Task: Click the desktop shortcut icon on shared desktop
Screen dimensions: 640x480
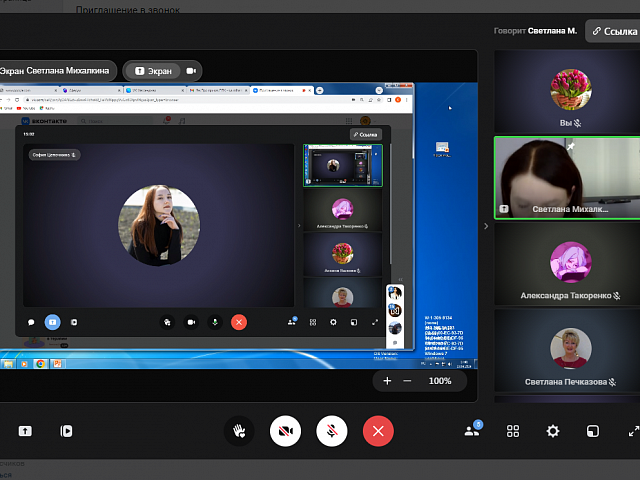Action: click(442, 149)
